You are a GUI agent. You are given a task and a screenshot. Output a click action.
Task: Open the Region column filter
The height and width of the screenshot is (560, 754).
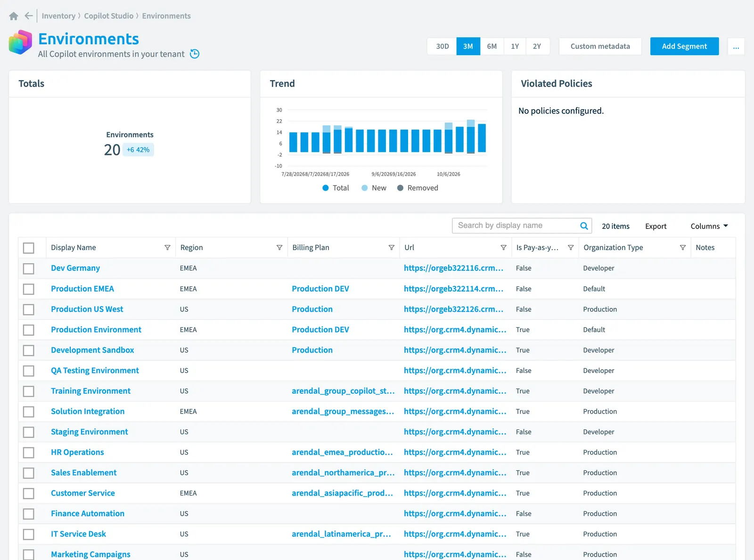point(279,248)
